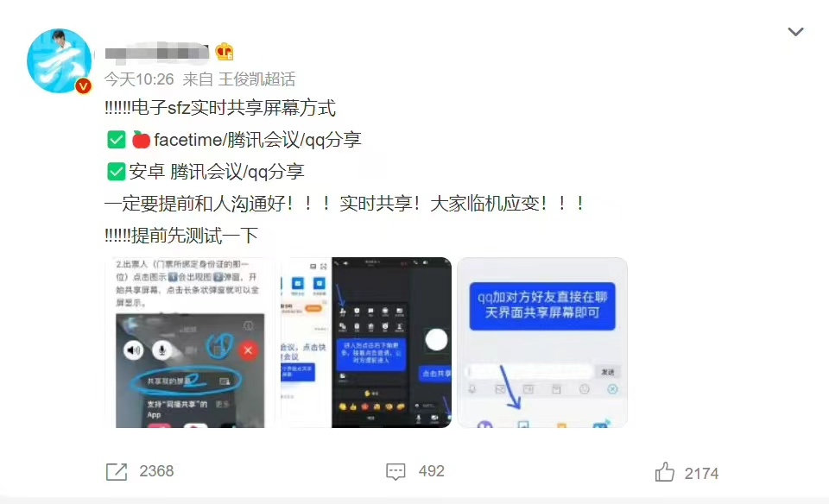Screen dimensions: 829x504
Task: Open the middle Tencent Meeting thumbnail
Action: tap(366, 343)
